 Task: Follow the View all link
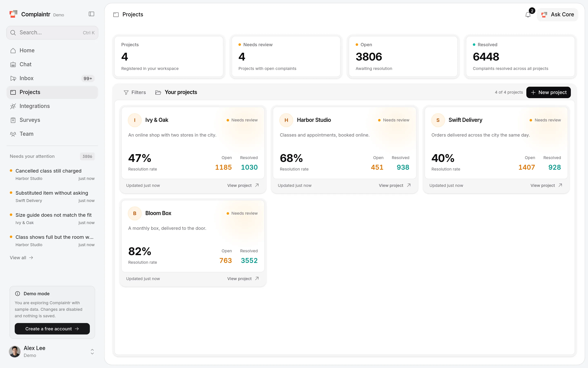click(x=21, y=258)
